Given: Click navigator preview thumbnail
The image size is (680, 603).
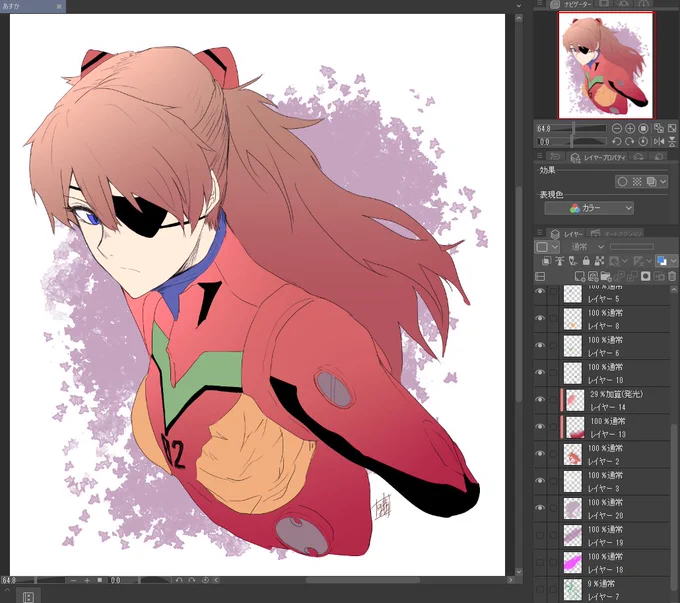Looking at the screenshot, I should pos(606,65).
